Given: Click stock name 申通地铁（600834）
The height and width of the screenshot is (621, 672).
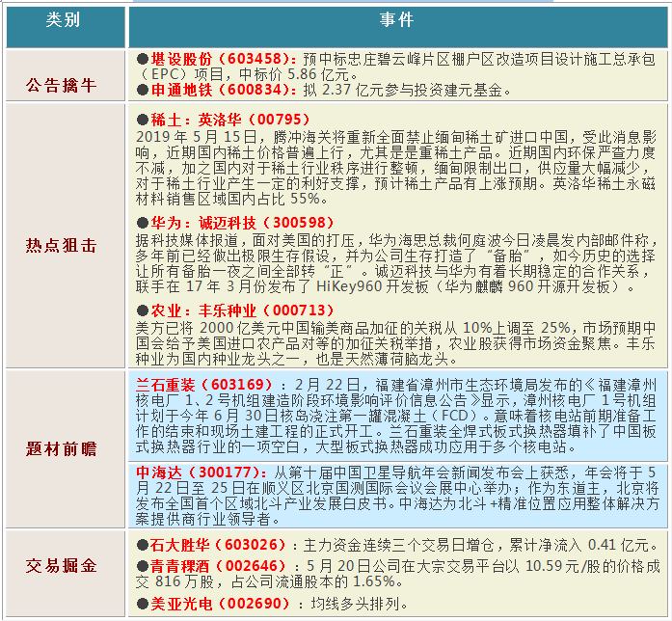Looking at the screenshot, I should 223,90.
